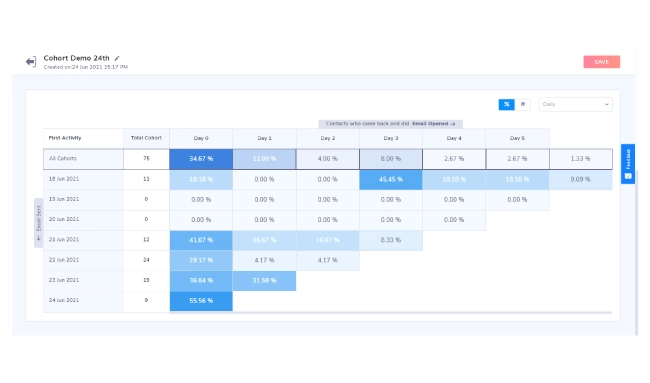The image size is (650, 383).
Task: Click the Day 1 column header
Action: tap(264, 138)
